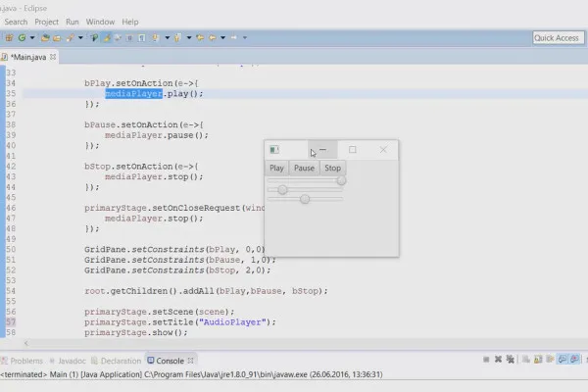The image size is (588, 392).
Task: Click the New Java Package toolbar icon
Action: click(9, 37)
